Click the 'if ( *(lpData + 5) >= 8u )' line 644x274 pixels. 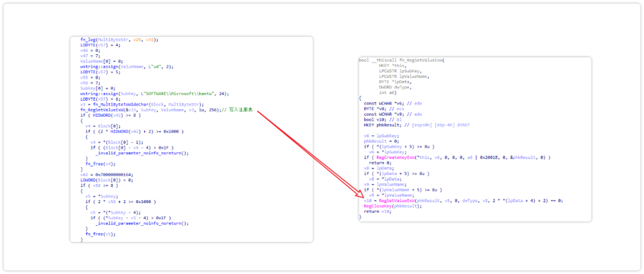(x=397, y=173)
